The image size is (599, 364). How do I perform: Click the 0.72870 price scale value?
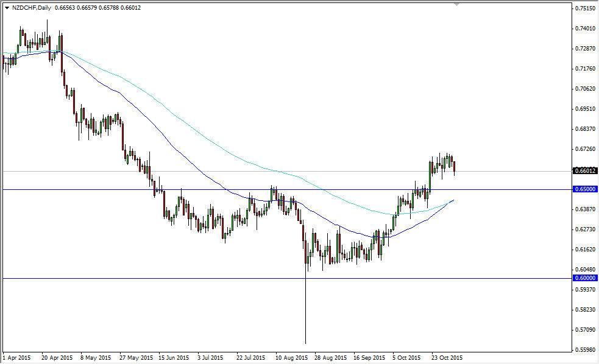[585, 49]
